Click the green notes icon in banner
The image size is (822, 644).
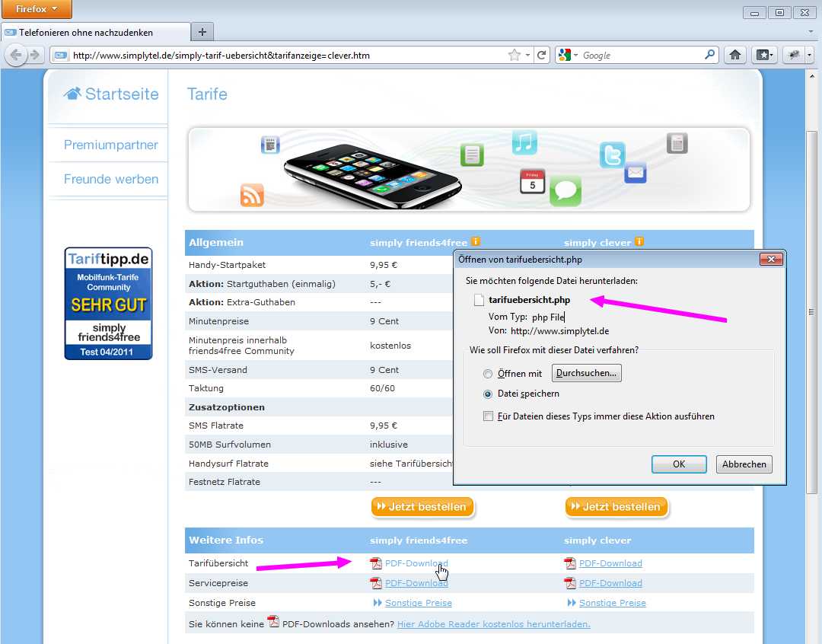pos(472,155)
